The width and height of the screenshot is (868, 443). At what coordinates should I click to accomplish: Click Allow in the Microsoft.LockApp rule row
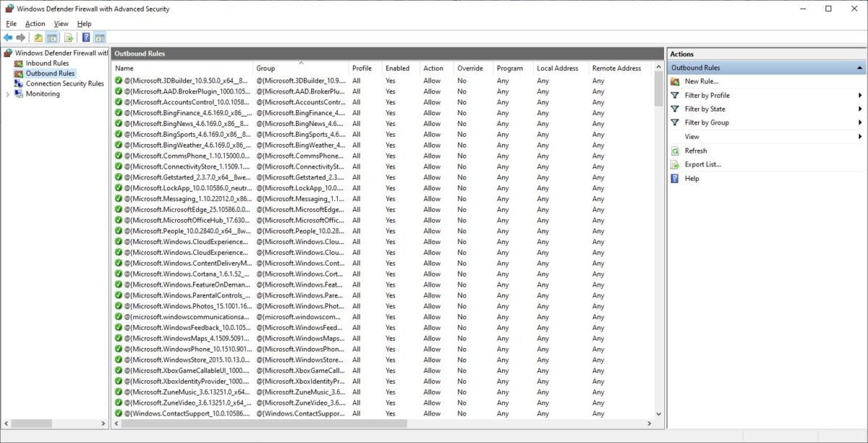point(432,187)
